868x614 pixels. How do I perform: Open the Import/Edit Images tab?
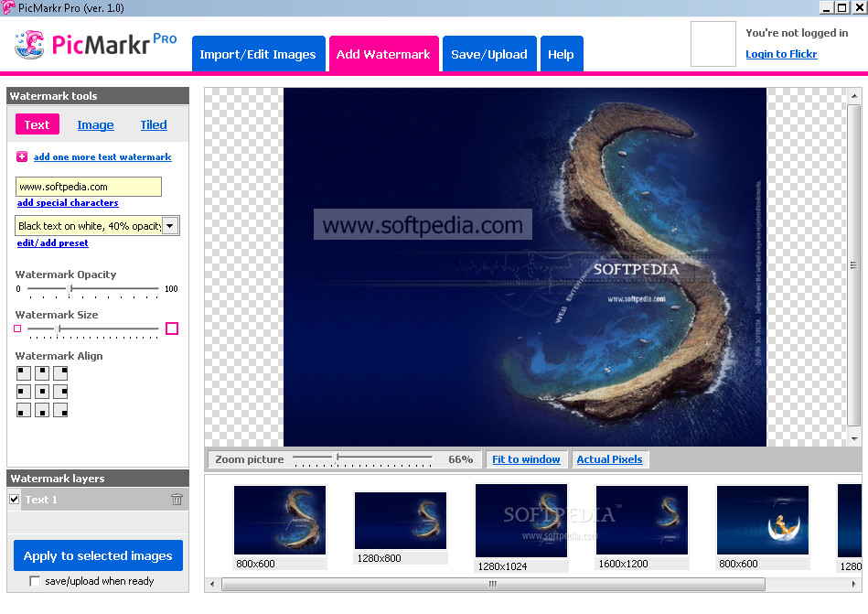258,54
